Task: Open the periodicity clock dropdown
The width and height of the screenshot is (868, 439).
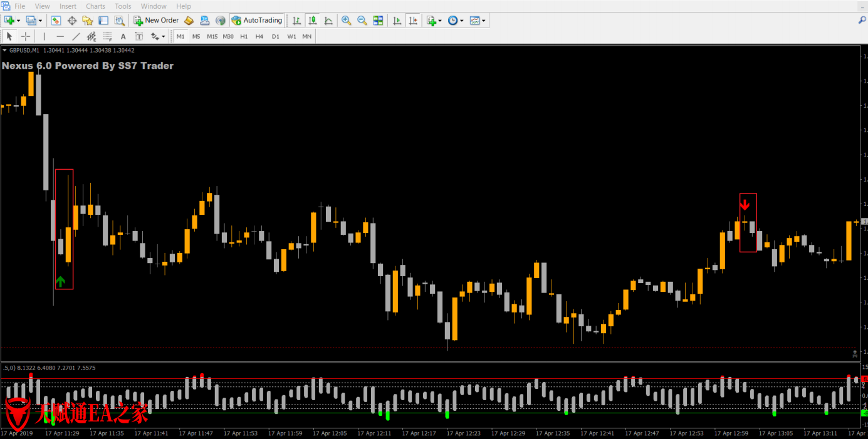Action: click(462, 21)
